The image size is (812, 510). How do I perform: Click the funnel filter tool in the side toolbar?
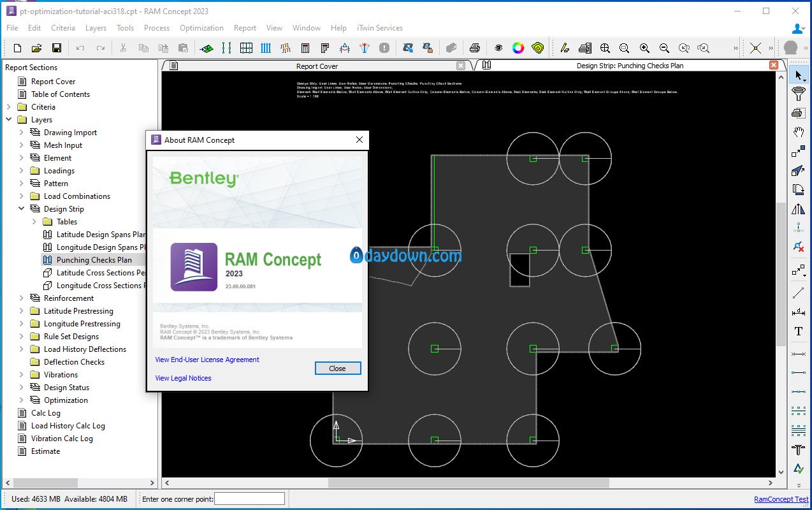point(798,94)
